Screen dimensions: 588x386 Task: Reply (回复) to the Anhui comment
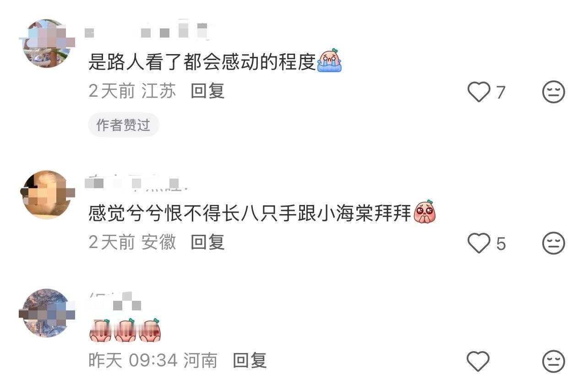click(207, 242)
